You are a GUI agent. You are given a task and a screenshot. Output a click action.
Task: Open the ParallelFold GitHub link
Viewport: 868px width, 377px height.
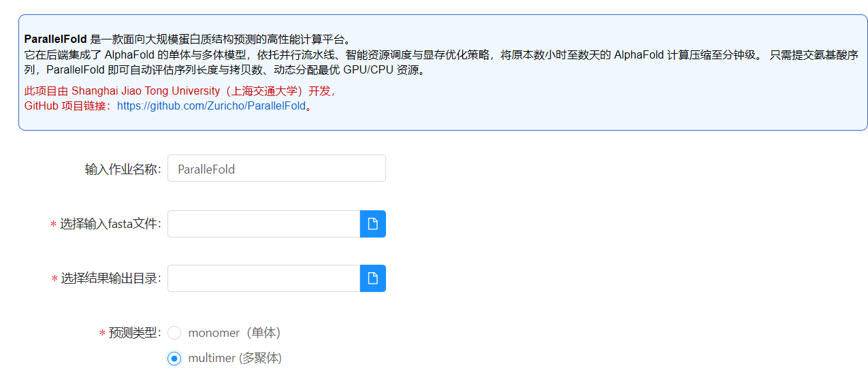[211, 106]
